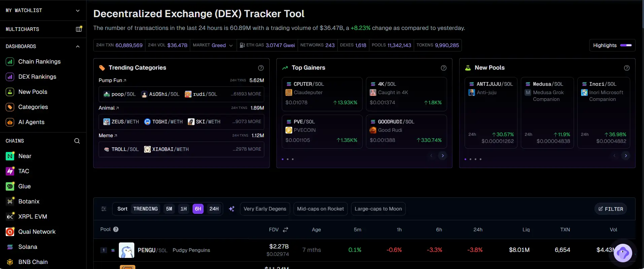Click the FILTER button

click(611, 209)
